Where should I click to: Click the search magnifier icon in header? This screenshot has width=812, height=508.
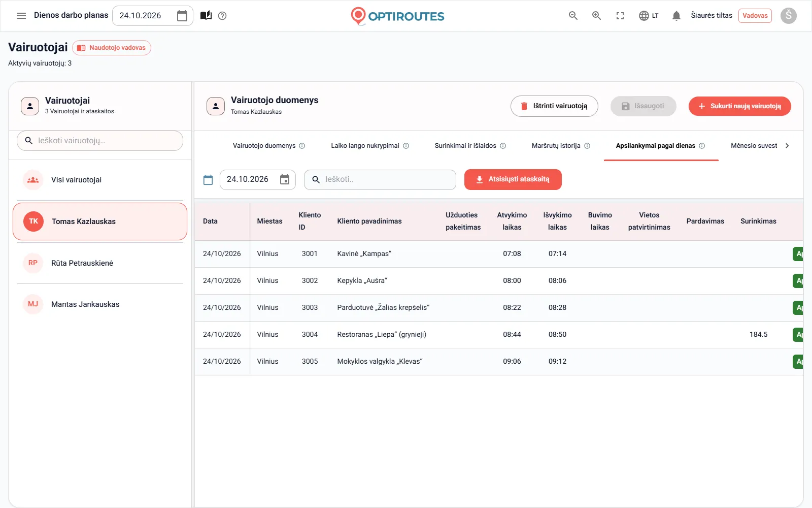(573, 16)
